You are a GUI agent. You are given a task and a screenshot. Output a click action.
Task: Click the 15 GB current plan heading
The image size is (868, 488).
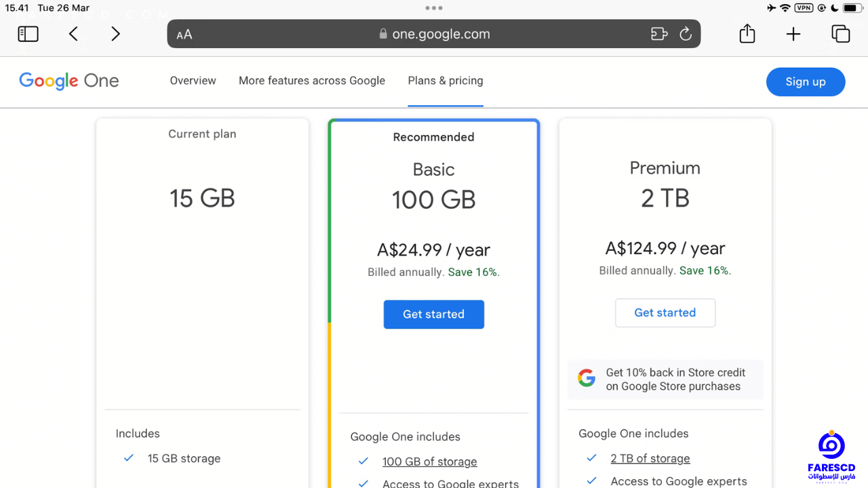(x=202, y=199)
